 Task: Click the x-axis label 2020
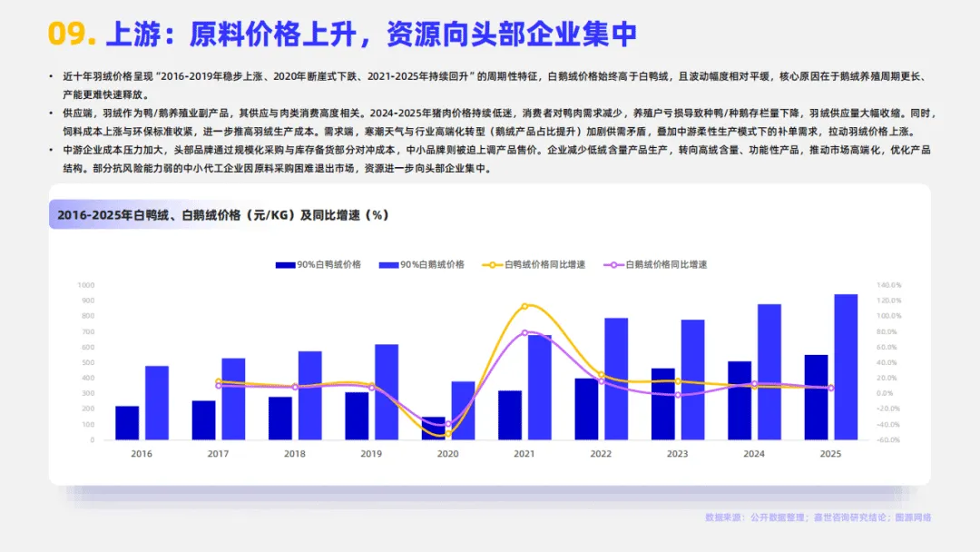447,454
